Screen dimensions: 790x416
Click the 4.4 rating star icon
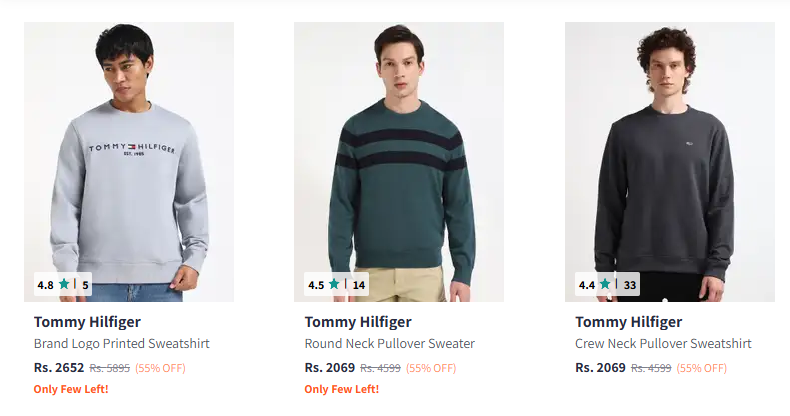point(605,284)
